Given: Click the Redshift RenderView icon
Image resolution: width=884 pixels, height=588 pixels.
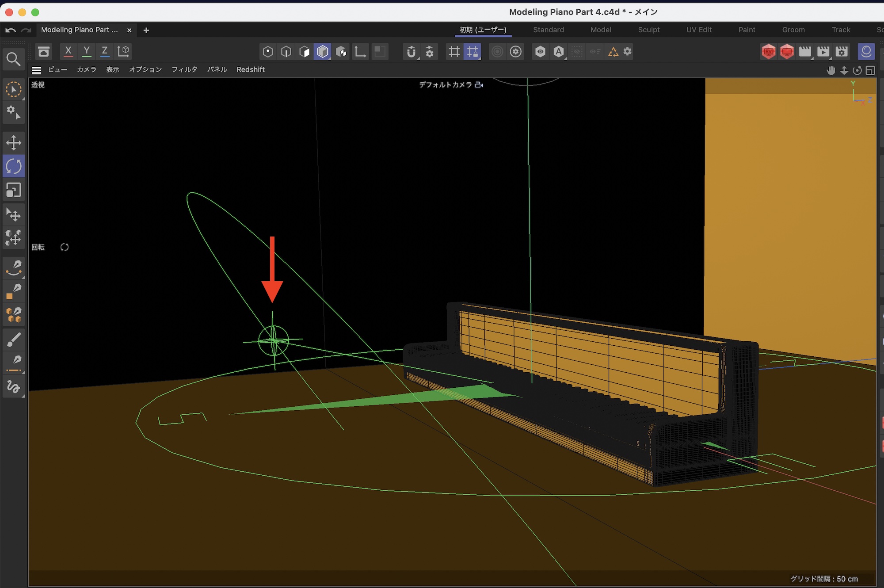Looking at the screenshot, I should pos(769,52).
